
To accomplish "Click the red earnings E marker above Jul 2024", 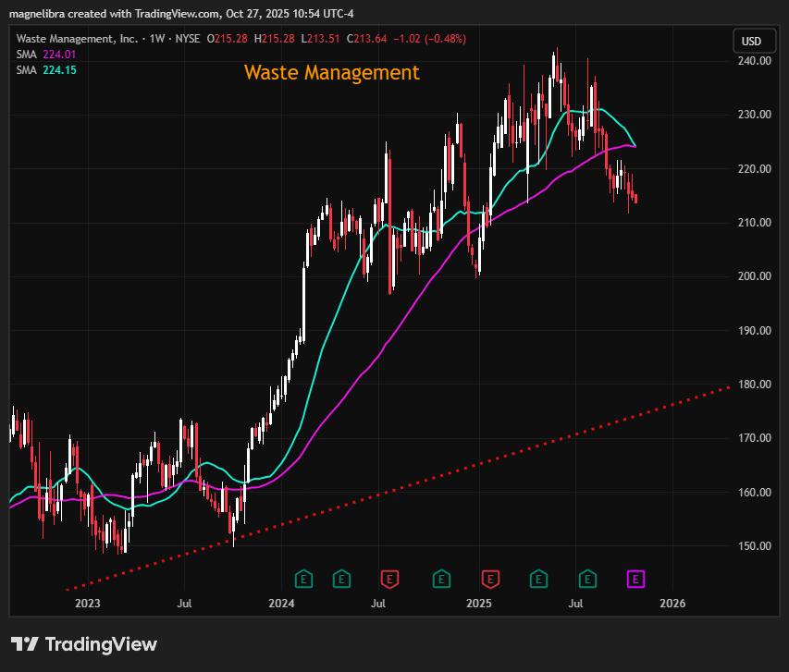I will tap(389, 579).
